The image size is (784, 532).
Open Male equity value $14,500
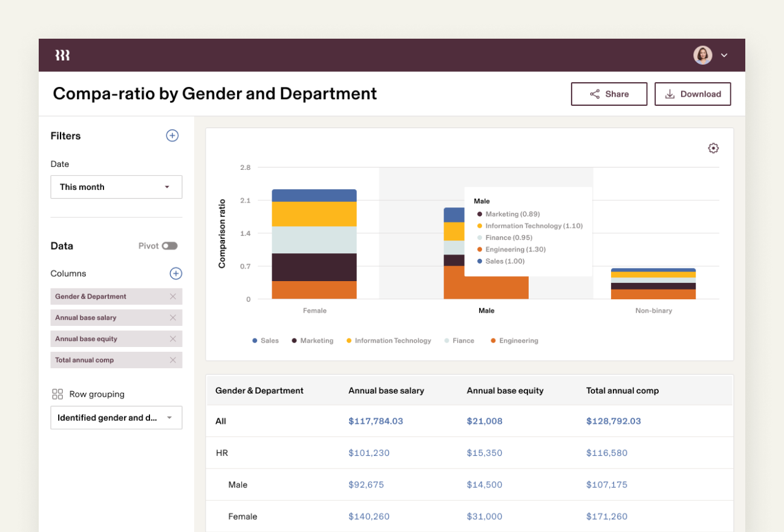point(485,485)
